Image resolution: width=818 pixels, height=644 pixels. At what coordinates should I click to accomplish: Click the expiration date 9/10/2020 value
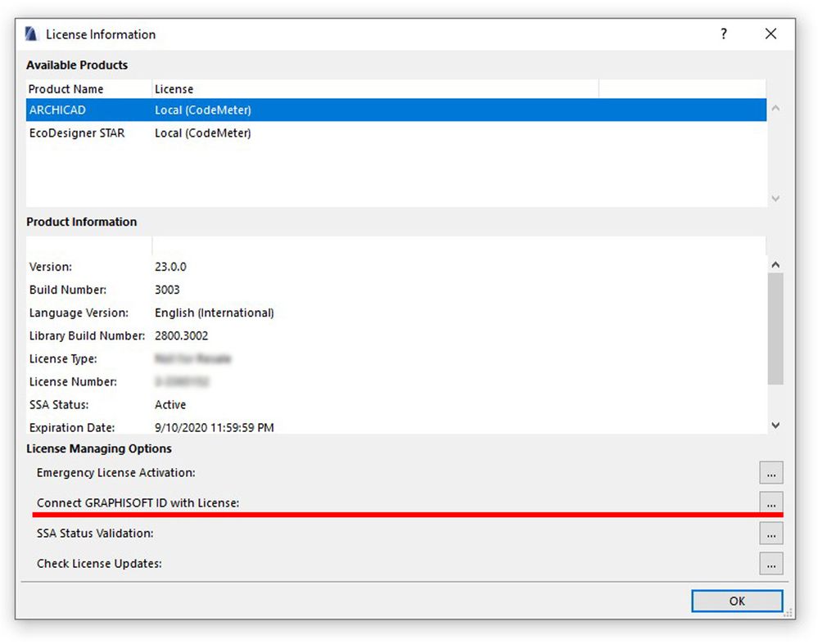pyautogui.click(x=215, y=428)
